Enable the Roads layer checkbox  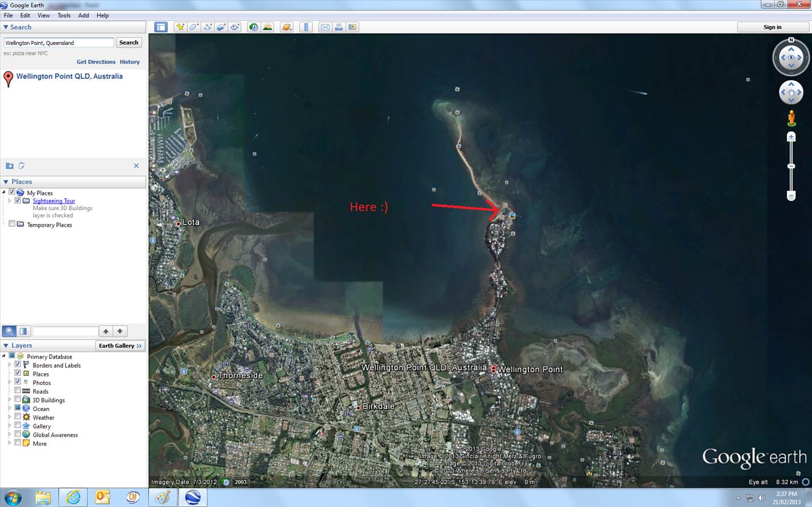click(x=18, y=391)
